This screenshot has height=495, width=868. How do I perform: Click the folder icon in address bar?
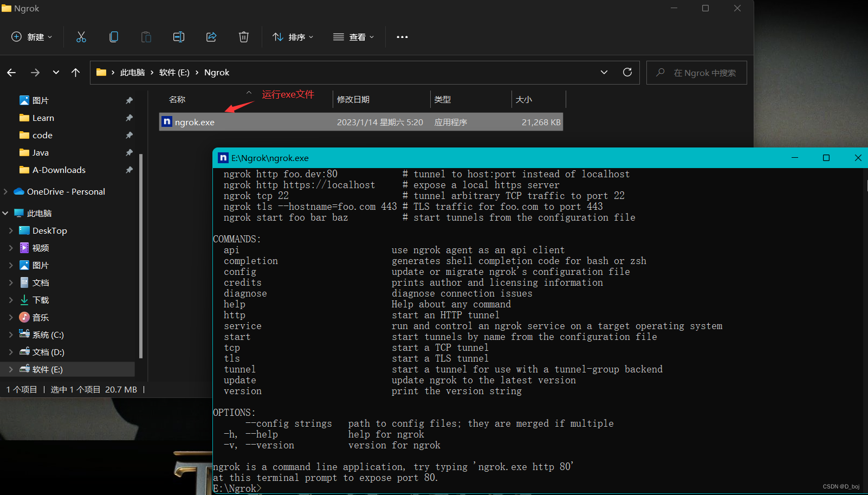101,72
